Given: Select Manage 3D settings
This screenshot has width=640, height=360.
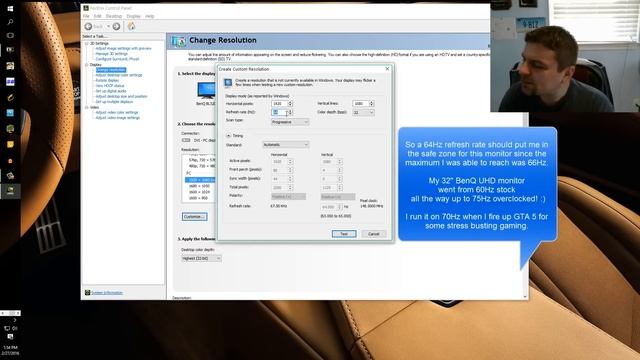Looking at the screenshot, I should (x=111, y=54).
